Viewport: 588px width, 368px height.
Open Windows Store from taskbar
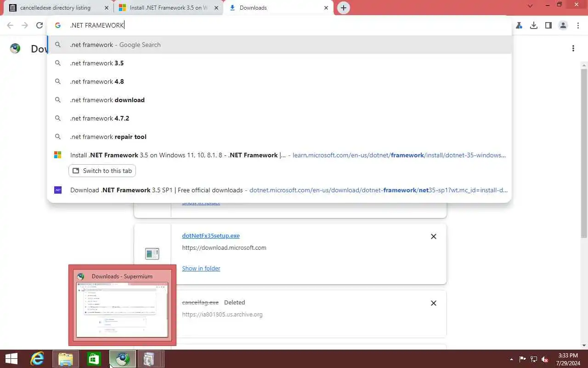tap(94, 359)
